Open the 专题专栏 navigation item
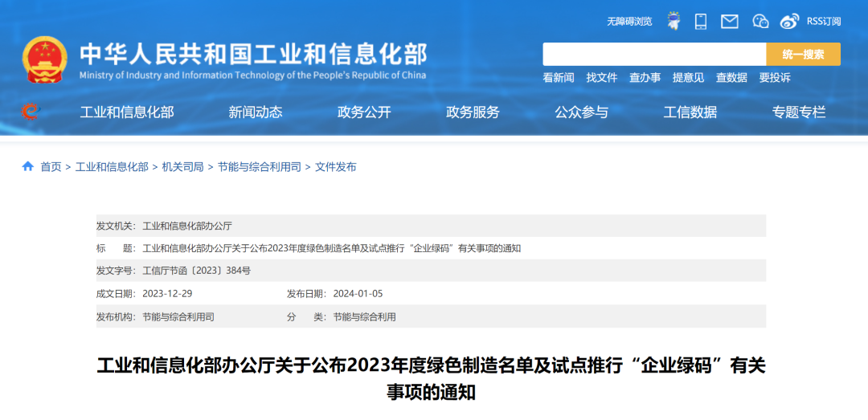Viewport: 868px width, 420px height. pyautogui.click(x=799, y=112)
